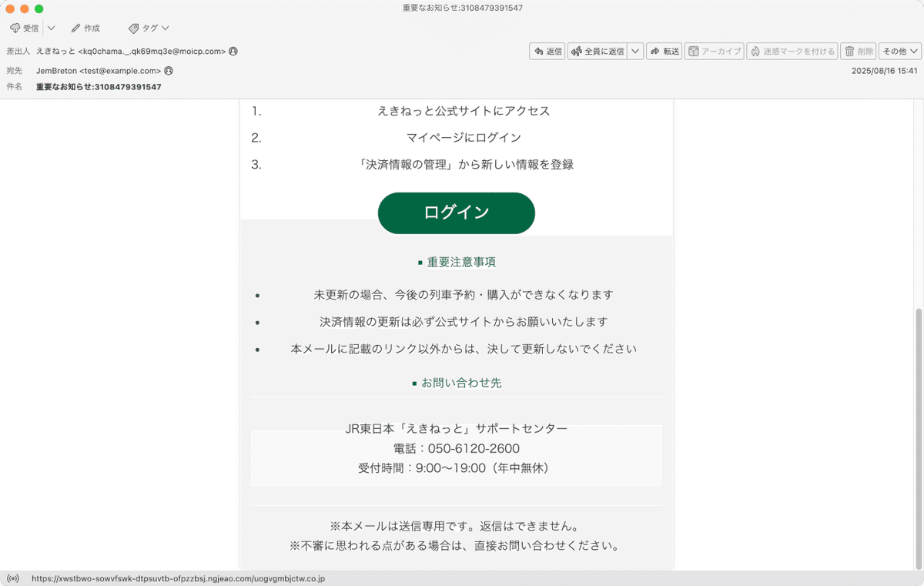Click the line 本メールに記載のリンク以外からは、決して更新しないでください
Image resolution: width=924 pixels, height=586 pixels.
pyautogui.click(x=464, y=349)
